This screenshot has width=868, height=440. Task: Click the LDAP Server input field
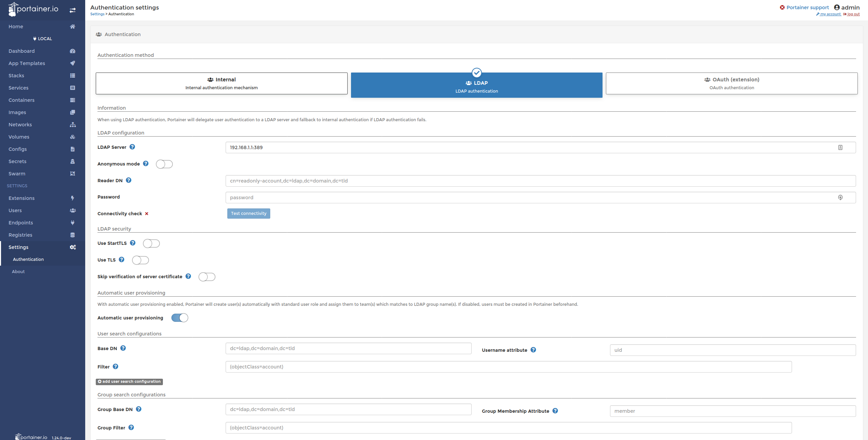(540, 147)
